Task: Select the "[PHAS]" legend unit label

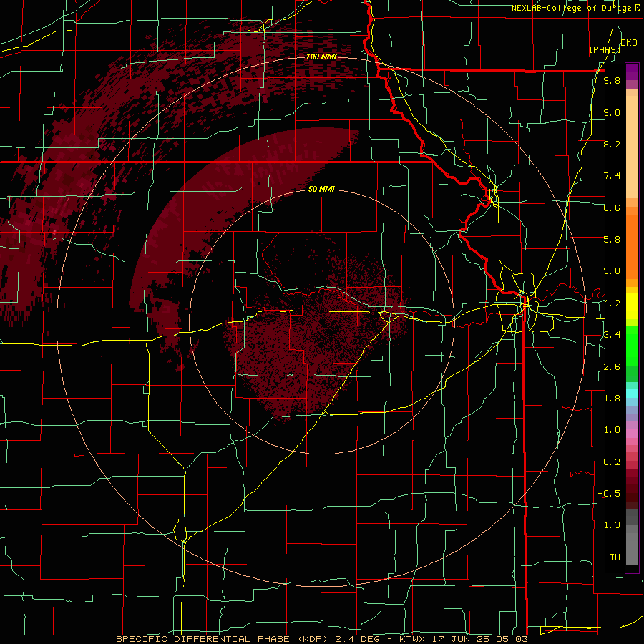Action: [605, 49]
